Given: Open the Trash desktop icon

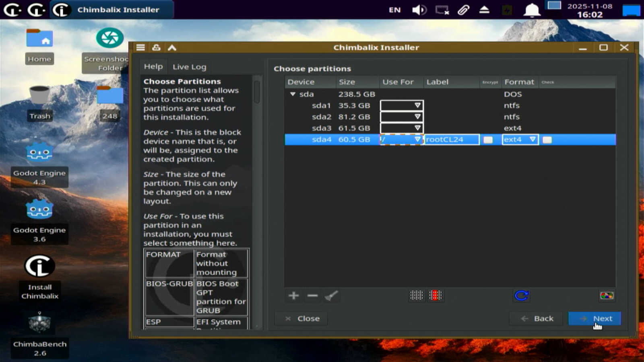Looking at the screenshot, I should coord(39,103).
